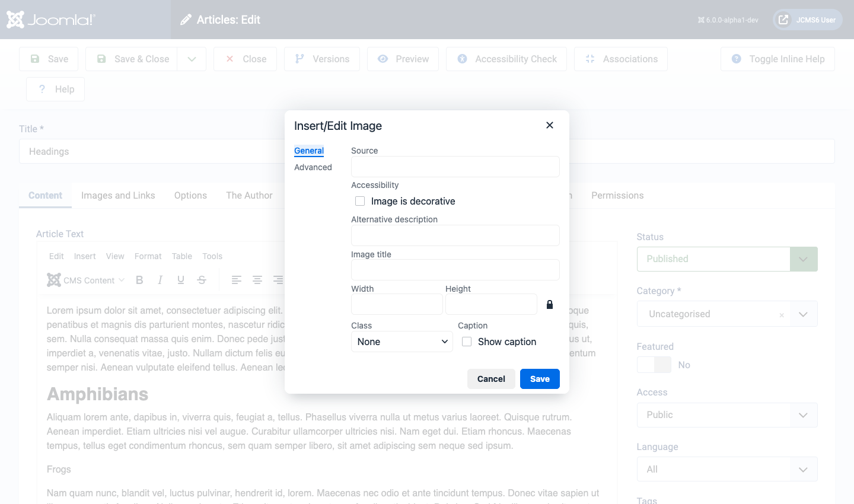Apply strikethrough formatting

pyautogui.click(x=202, y=280)
